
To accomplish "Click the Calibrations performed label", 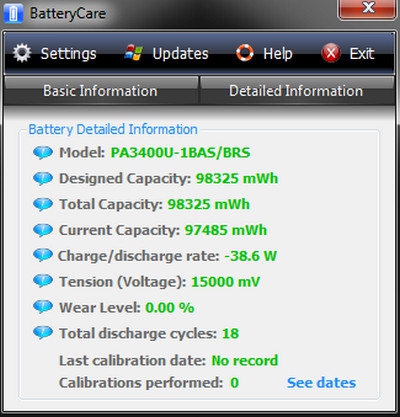I will point(141,383).
